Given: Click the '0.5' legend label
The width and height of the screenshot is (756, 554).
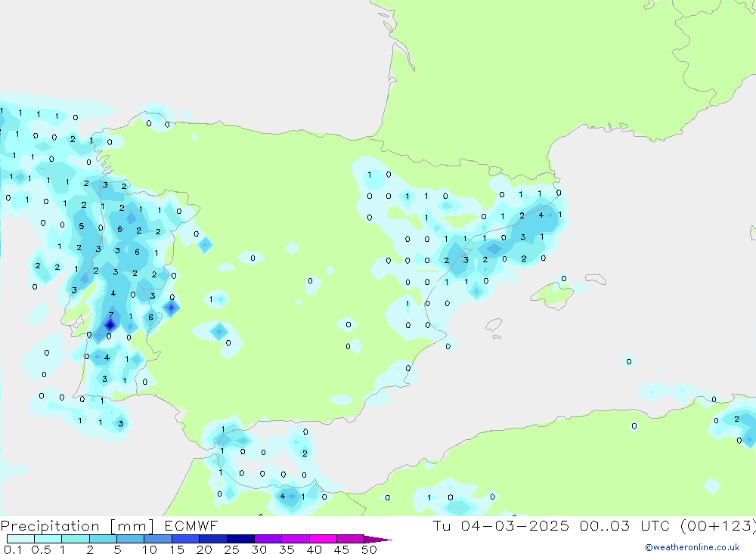Looking at the screenshot, I should pyautogui.click(x=41, y=549).
